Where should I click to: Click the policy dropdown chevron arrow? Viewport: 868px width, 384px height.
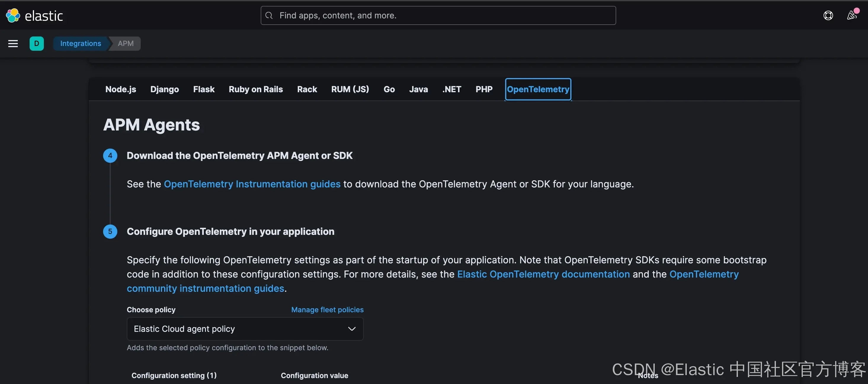pyautogui.click(x=351, y=329)
